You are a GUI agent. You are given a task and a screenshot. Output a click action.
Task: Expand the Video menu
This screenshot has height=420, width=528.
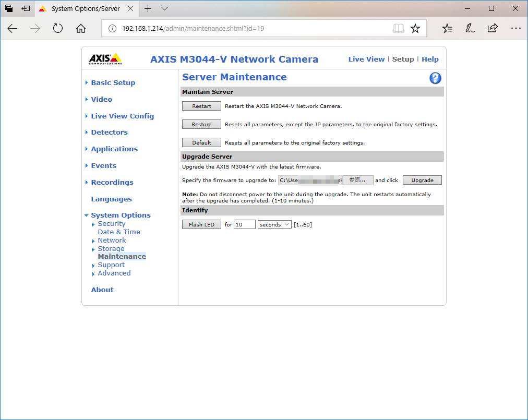click(101, 99)
